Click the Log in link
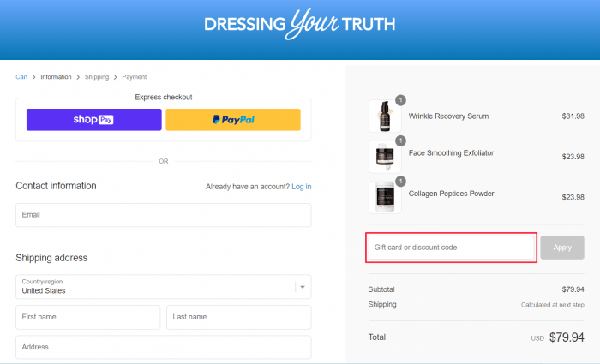Screen dimensions: 600x364 point(302,187)
